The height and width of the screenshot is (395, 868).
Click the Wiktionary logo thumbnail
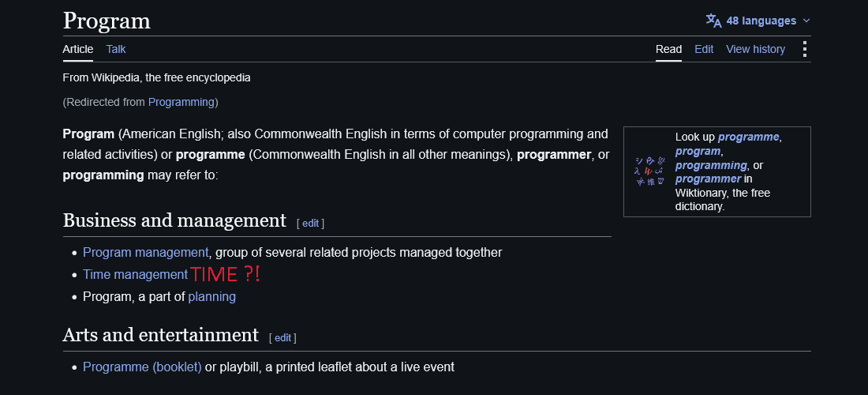pyautogui.click(x=649, y=171)
